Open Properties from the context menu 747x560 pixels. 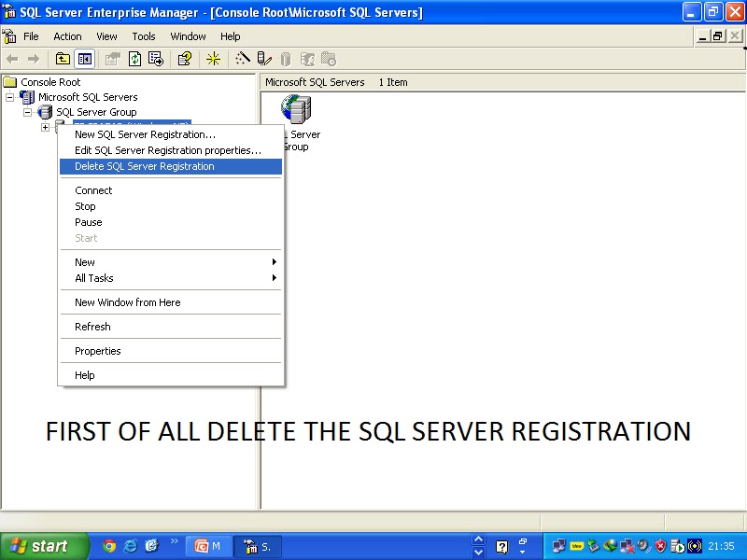coord(171,351)
